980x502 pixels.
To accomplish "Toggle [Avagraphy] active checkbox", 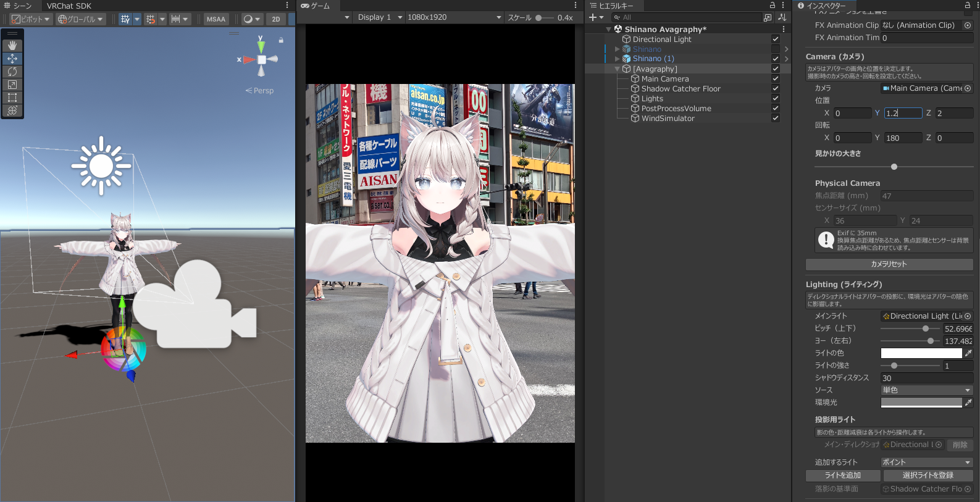I will click(x=776, y=69).
